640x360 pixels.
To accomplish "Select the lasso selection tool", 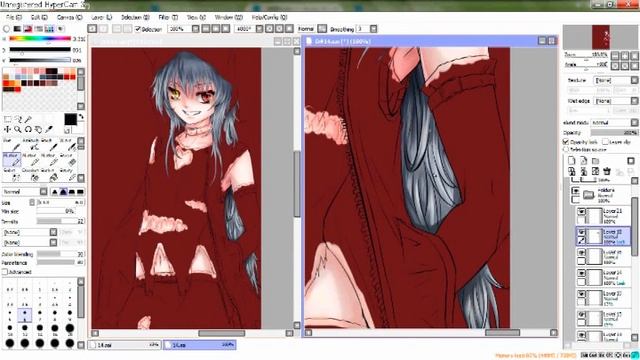I will (18, 119).
